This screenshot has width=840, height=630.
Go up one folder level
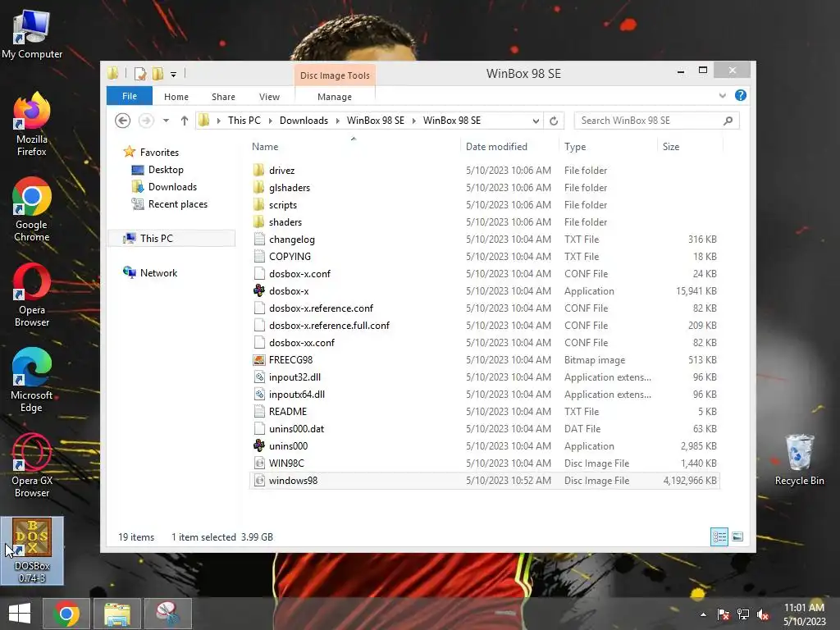185,121
